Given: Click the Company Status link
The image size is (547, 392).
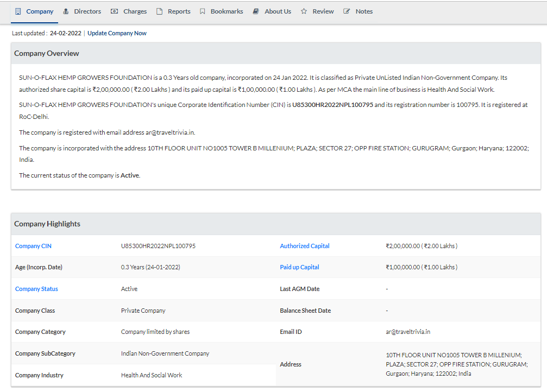Looking at the screenshot, I should [x=36, y=289].
